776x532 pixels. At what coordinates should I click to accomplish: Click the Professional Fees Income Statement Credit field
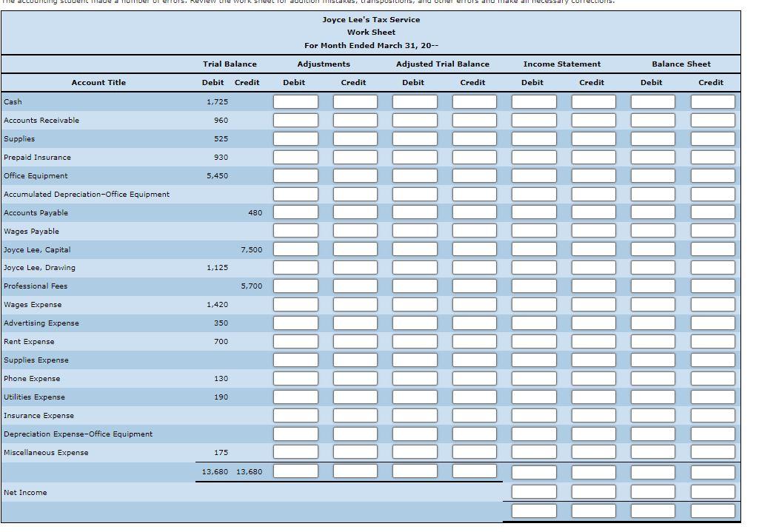[x=592, y=286]
